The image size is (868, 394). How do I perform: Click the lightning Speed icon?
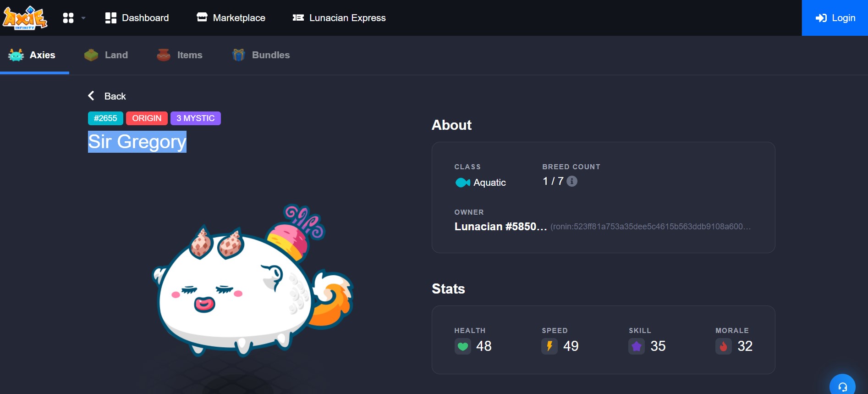[x=549, y=346]
